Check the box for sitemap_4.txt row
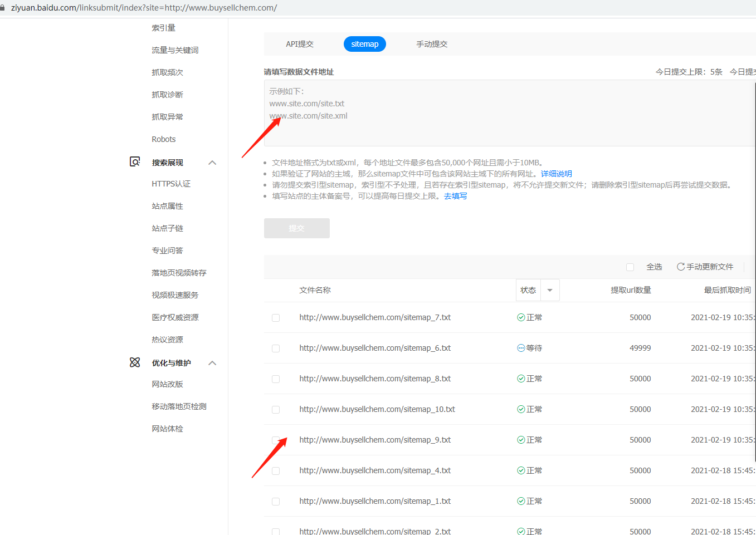This screenshot has width=756, height=535. (276, 471)
